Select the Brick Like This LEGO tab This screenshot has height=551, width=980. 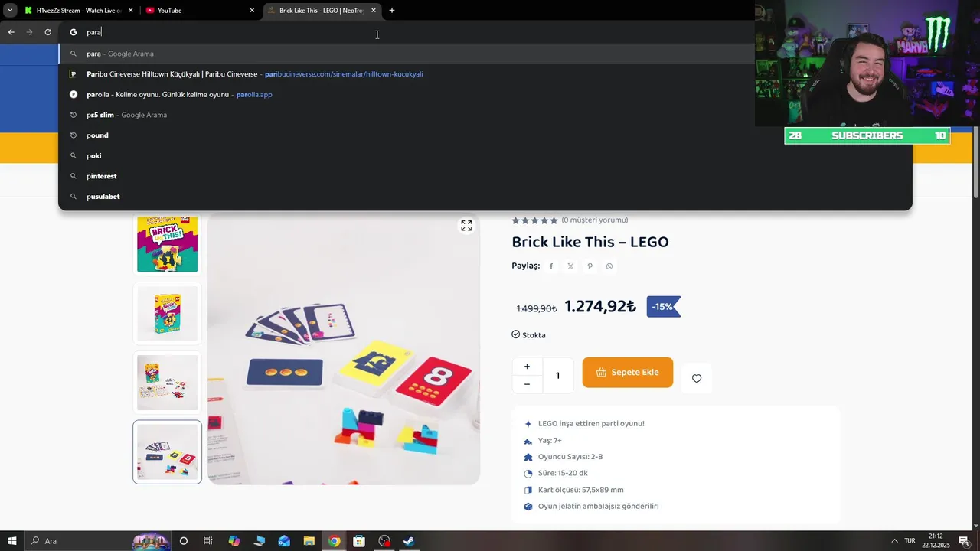point(320,11)
